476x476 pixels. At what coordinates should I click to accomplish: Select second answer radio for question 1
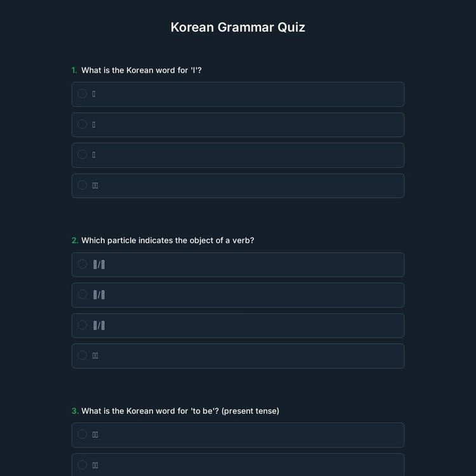(83, 124)
